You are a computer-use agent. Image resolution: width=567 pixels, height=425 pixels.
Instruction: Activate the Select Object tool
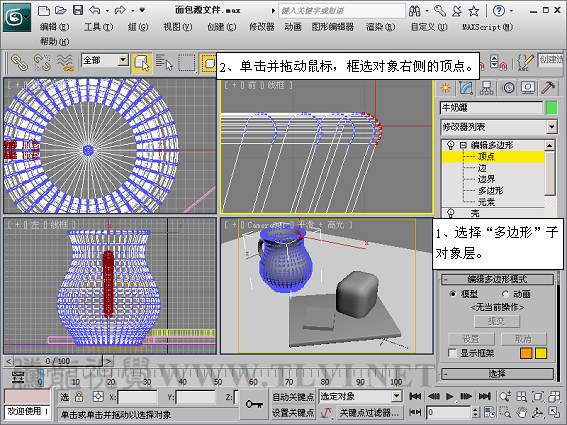(x=141, y=63)
